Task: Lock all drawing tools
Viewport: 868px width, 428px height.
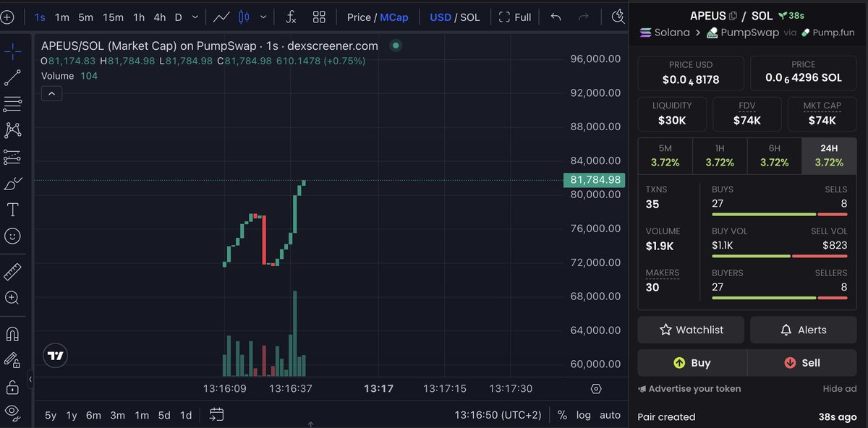Action: (x=12, y=387)
